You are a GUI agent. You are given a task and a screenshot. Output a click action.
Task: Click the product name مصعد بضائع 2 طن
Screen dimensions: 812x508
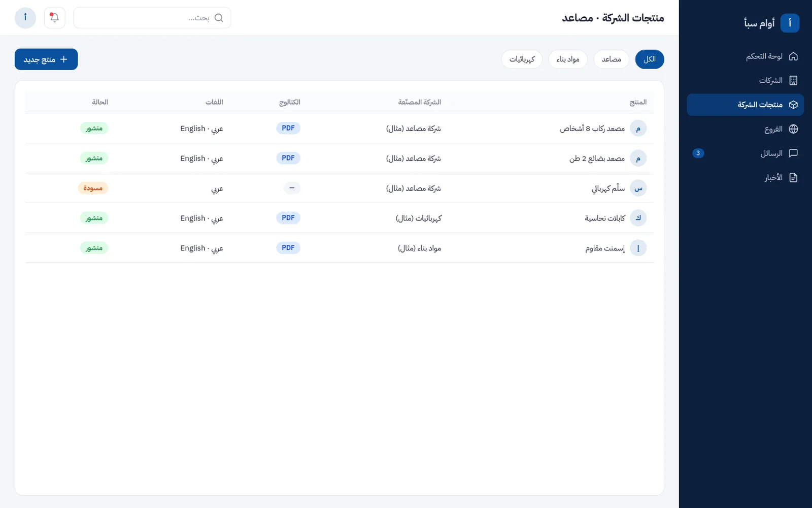597,158
